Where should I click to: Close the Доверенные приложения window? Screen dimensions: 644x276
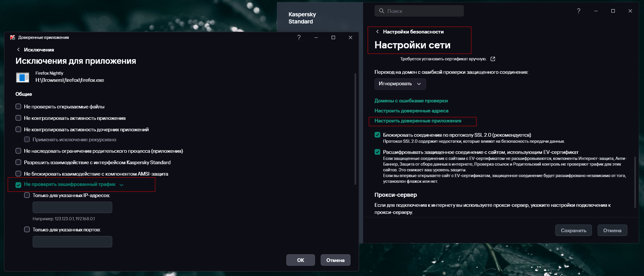(x=350, y=37)
